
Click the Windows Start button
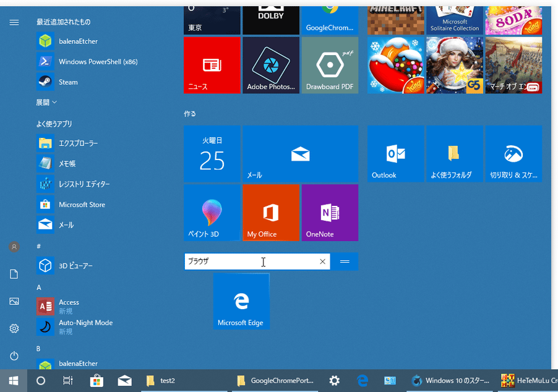tap(14, 381)
